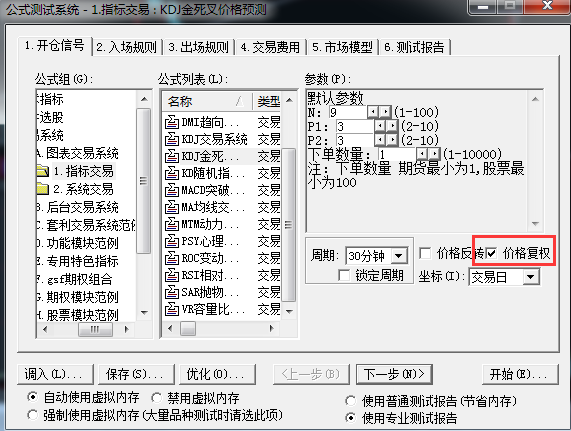Click vertical scrollbar thumb of 公式列表
Viewport: 571px width, 431px height.
[x=288, y=225]
